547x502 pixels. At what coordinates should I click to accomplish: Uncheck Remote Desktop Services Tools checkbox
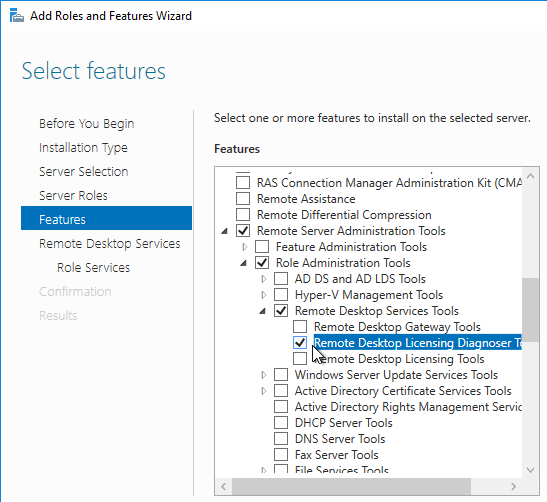[x=281, y=310]
